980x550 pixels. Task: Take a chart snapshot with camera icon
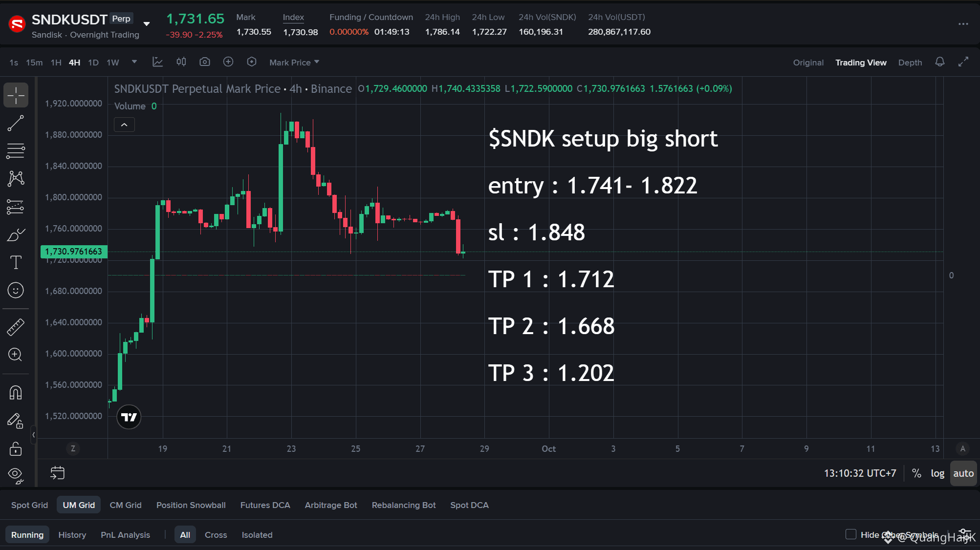[x=205, y=62]
